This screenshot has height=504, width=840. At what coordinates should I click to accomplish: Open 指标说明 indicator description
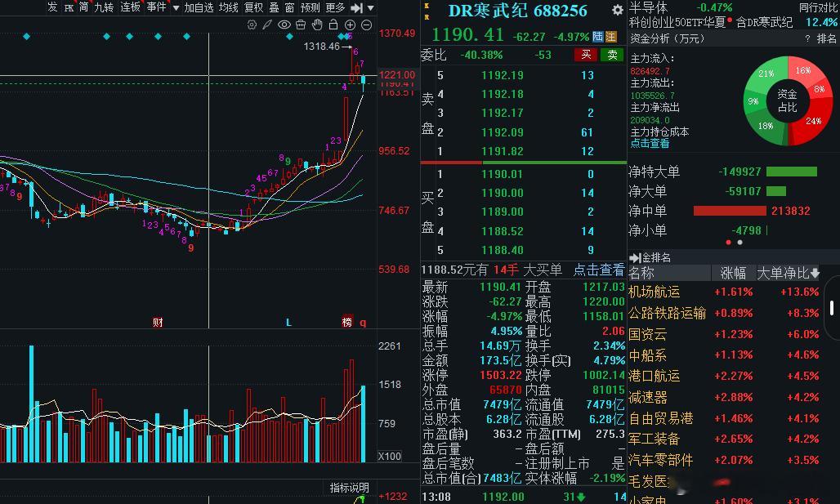[349, 488]
